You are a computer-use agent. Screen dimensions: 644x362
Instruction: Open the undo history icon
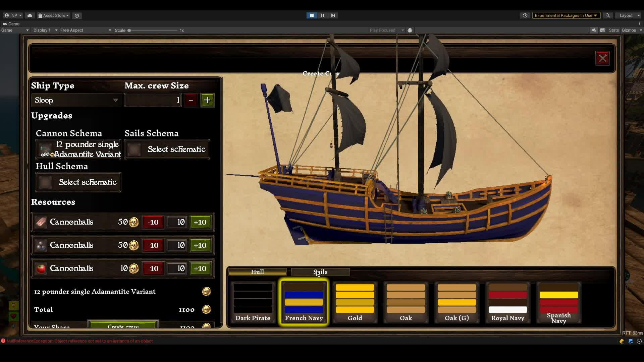pyautogui.click(x=525, y=15)
